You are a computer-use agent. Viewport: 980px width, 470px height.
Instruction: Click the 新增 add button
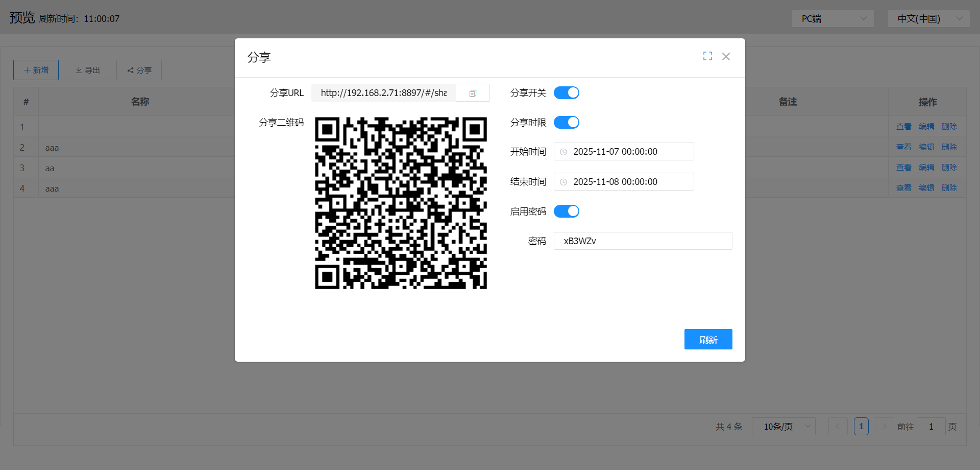coord(36,70)
